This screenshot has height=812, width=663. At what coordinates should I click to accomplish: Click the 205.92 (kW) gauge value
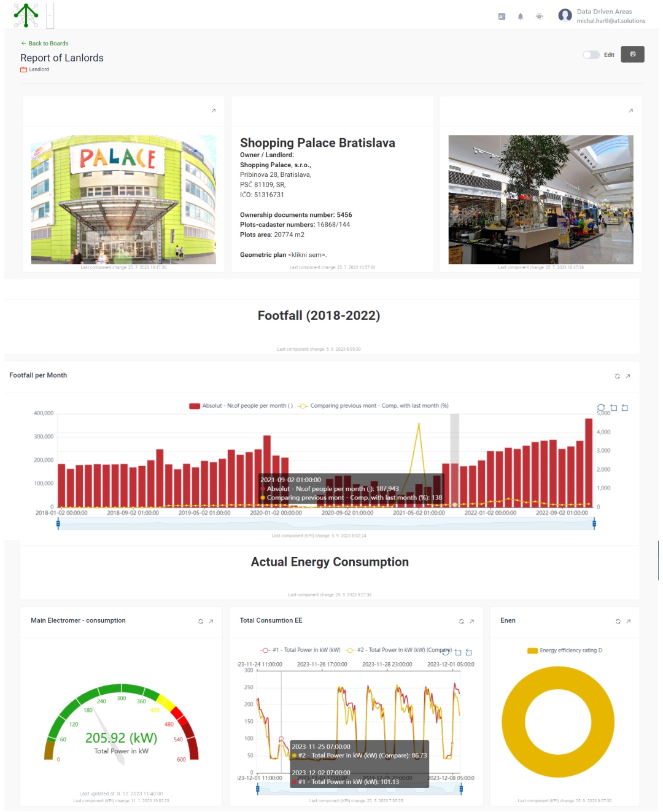coord(122,738)
